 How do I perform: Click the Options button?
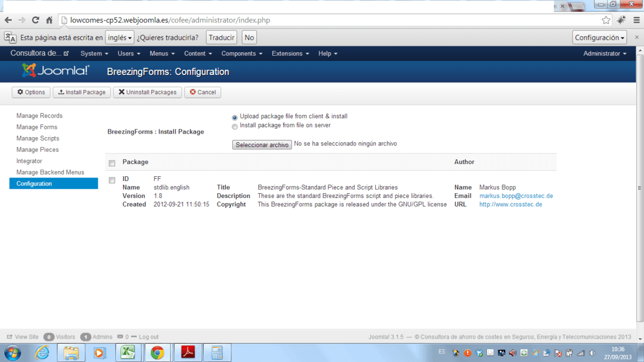(x=31, y=92)
